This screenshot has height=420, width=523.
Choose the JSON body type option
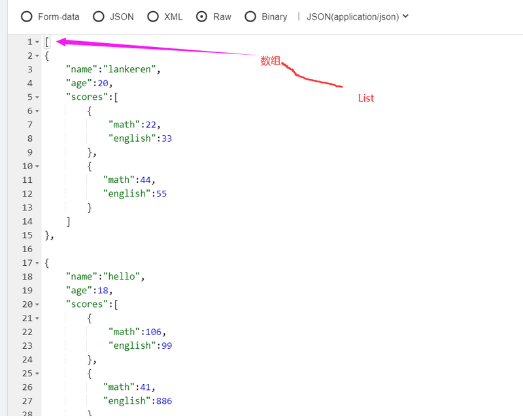pos(99,17)
